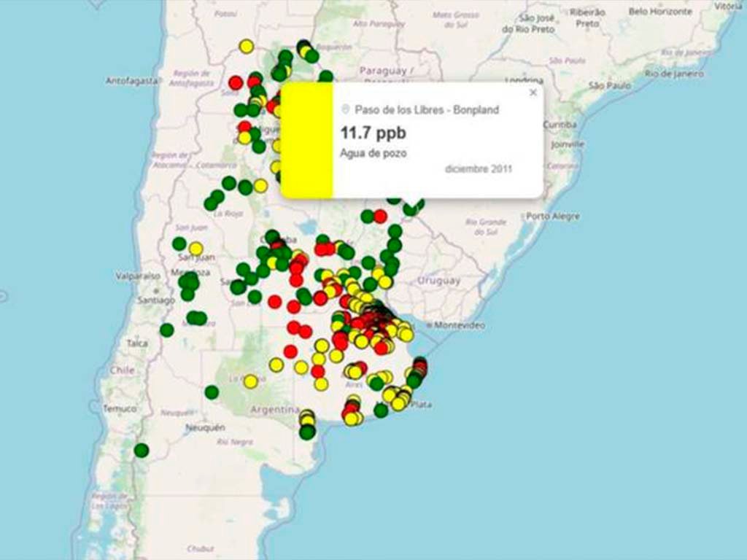Select the yellow marker beside San Juan

[196, 249]
